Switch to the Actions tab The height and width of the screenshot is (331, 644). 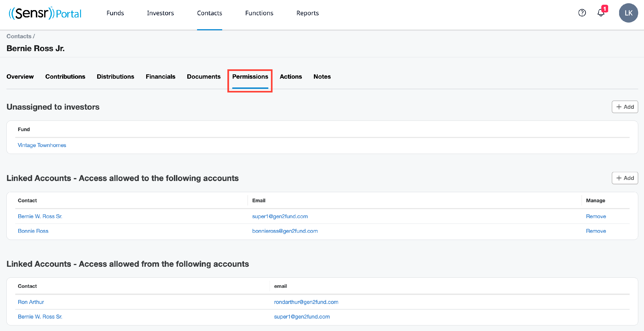coord(291,77)
